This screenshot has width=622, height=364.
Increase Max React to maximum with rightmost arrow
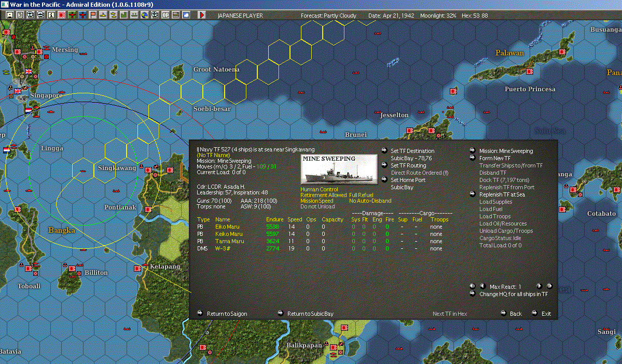pos(549,286)
